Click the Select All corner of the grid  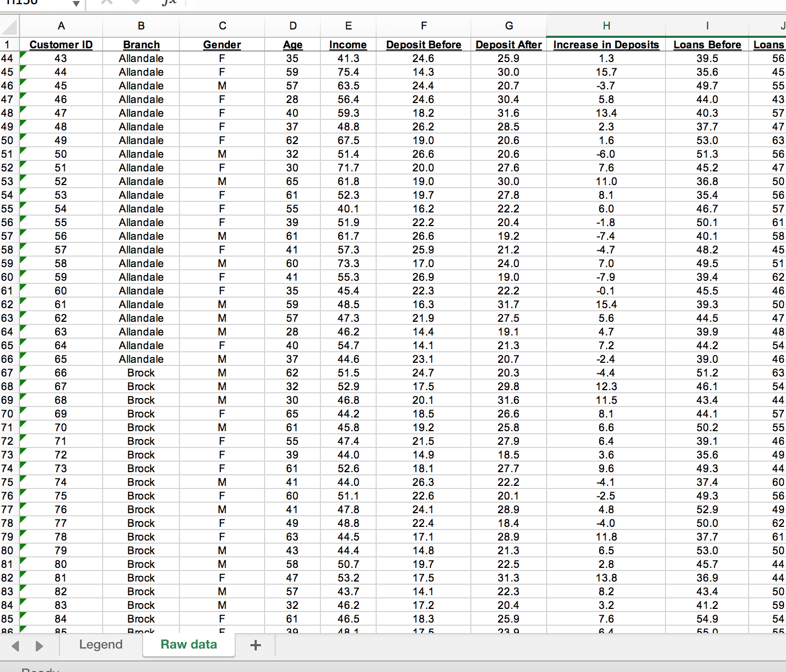click(9, 26)
